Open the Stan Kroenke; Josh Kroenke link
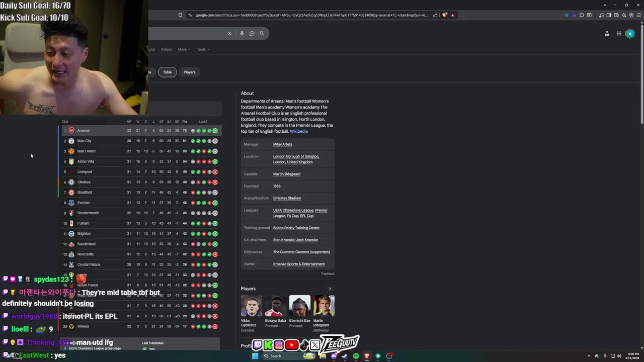644x362 pixels. pyautogui.click(x=295, y=240)
